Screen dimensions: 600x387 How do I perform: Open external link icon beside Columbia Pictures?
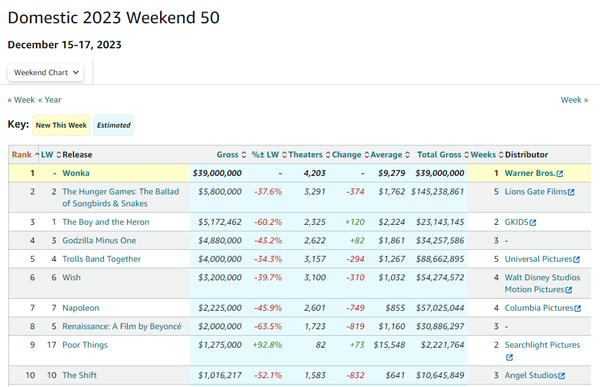click(x=578, y=308)
